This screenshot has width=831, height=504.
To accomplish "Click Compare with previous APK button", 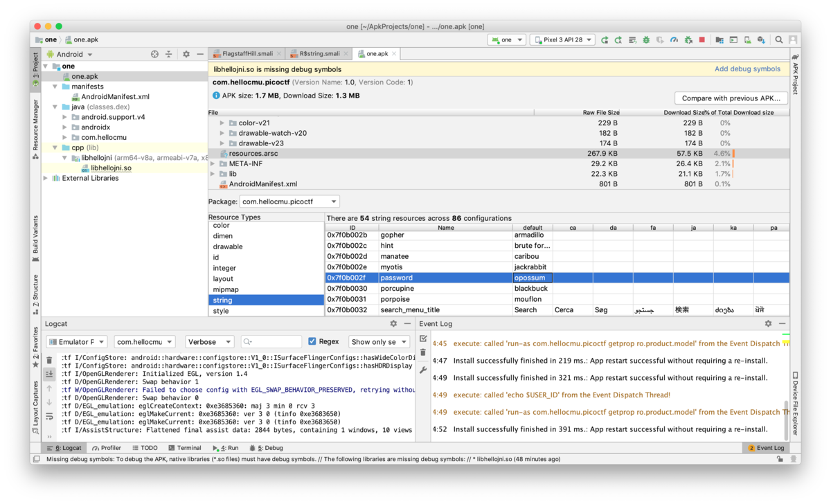I will point(731,98).
